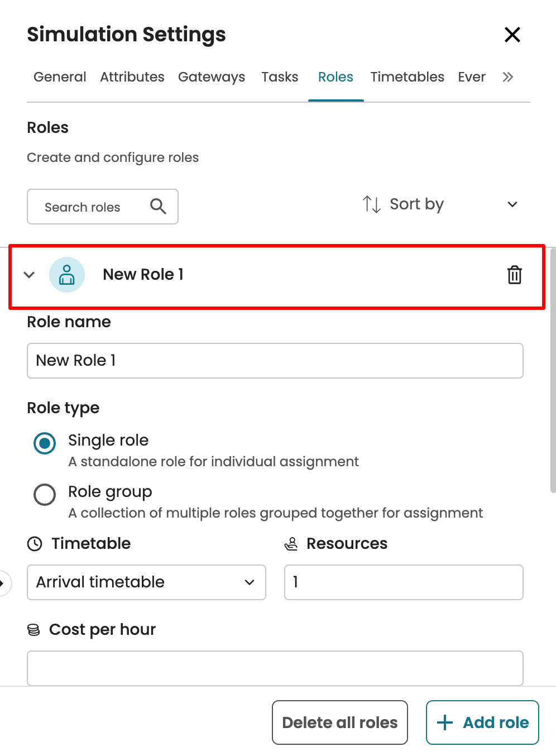Open the Arrival timetable dropdown
Image resolution: width=556 pixels, height=756 pixels.
click(x=146, y=582)
